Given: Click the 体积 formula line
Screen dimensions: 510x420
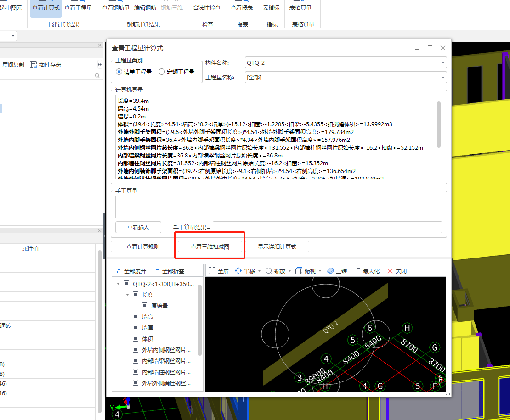Looking at the screenshot, I should tap(255, 124).
